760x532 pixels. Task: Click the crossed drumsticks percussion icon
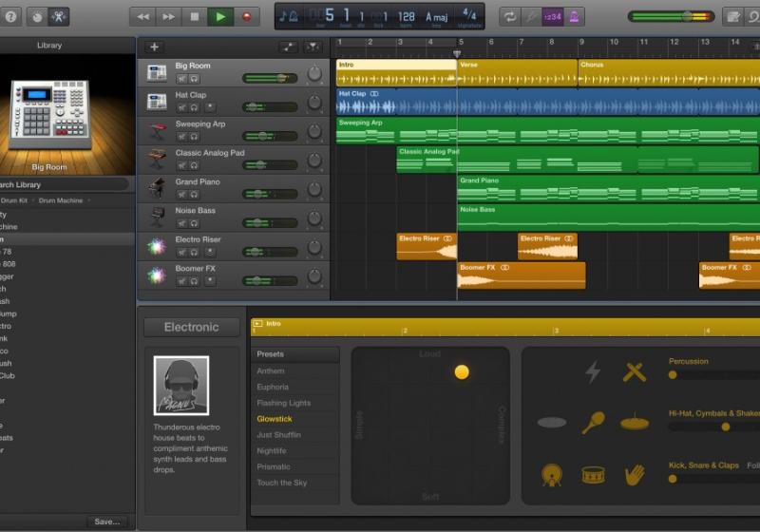tap(635, 372)
